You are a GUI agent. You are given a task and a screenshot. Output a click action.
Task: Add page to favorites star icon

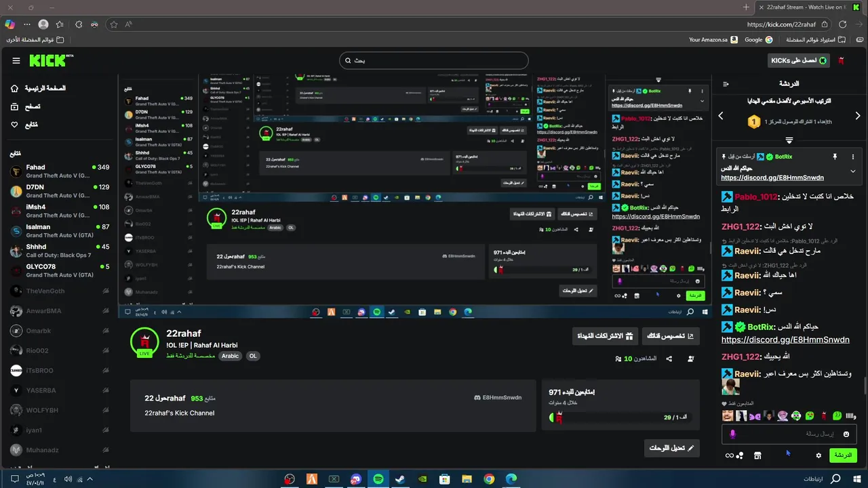[114, 24]
